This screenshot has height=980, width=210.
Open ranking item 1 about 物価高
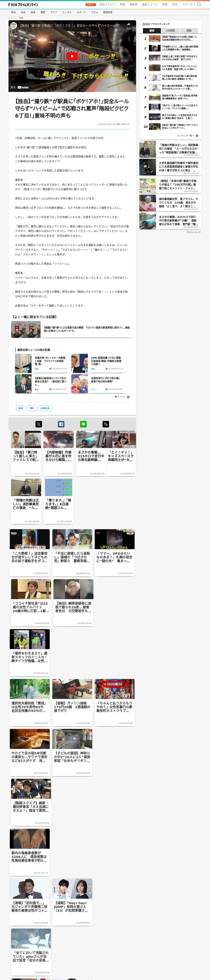[170, 38]
